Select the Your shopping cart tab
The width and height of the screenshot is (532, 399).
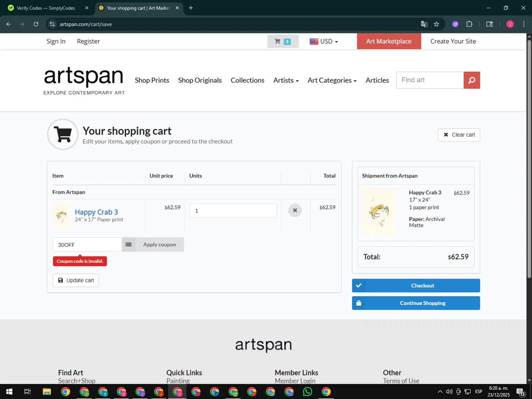139,8
